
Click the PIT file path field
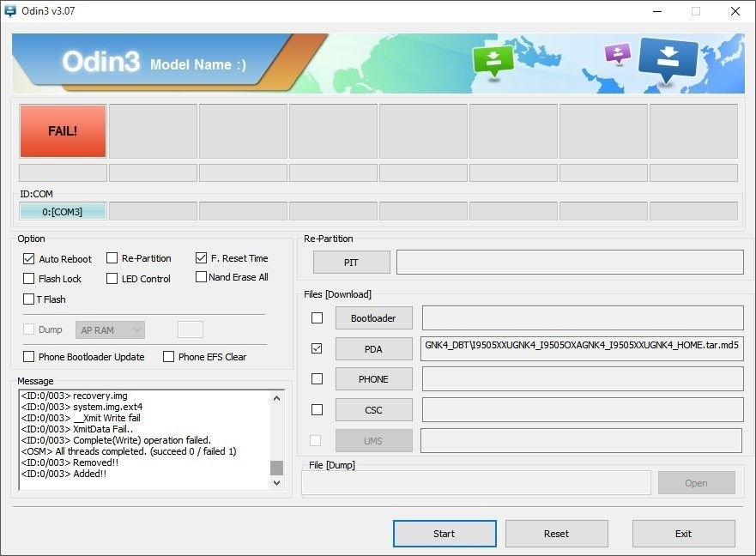pyautogui.click(x=570, y=262)
